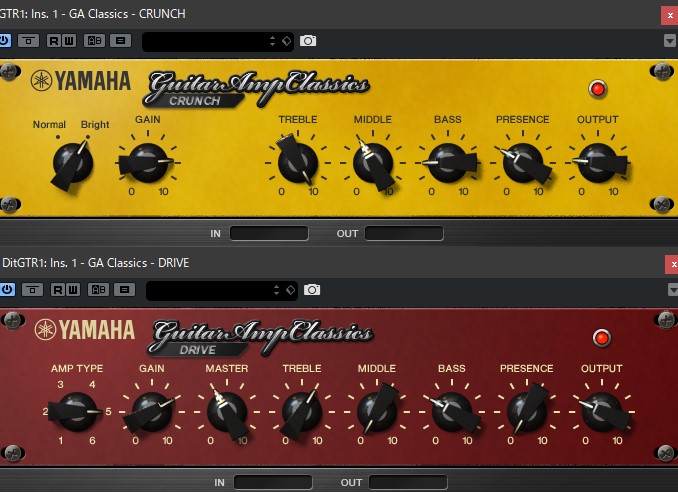Toggle the red power LED on CRUNCH amp
Viewport: 678px width, 492px height.
point(598,89)
